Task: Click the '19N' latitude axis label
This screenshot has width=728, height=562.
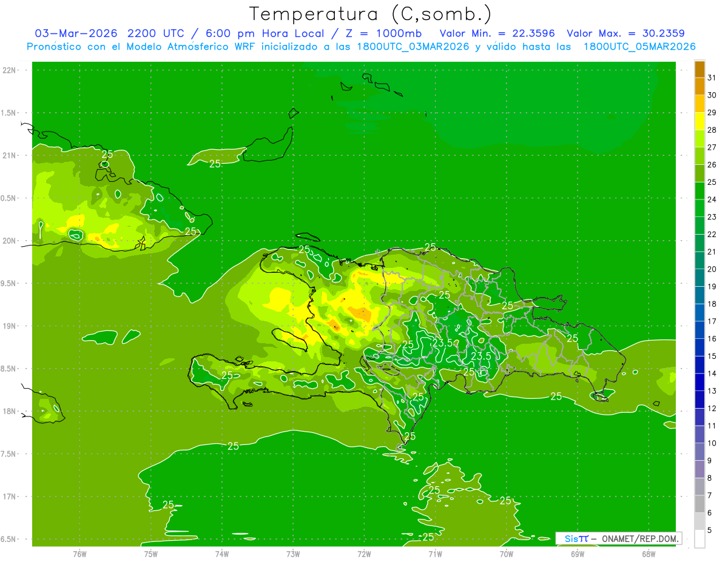Action: tap(10, 326)
